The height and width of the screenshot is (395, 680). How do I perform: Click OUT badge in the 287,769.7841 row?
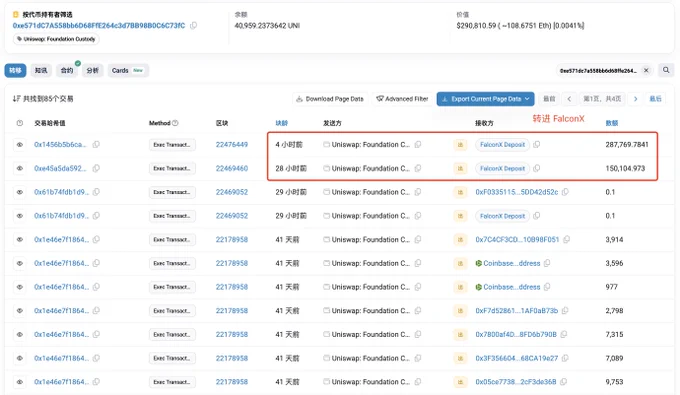(x=460, y=144)
